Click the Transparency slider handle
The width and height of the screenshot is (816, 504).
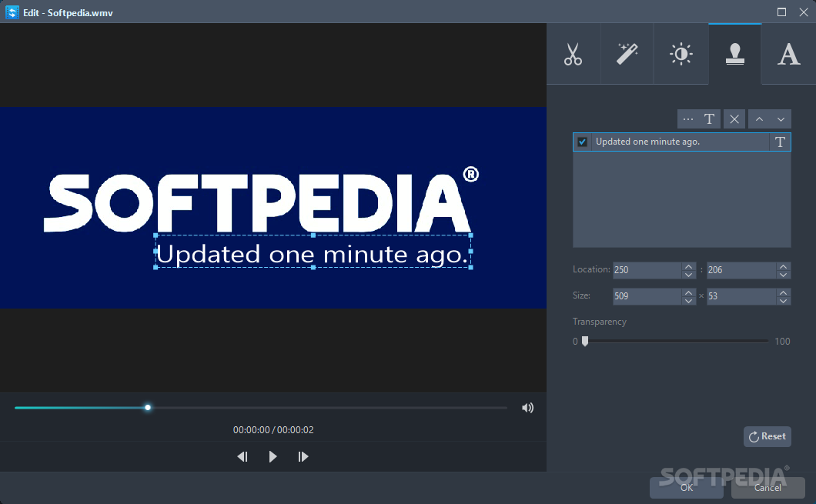pyautogui.click(x=585, y=341)
